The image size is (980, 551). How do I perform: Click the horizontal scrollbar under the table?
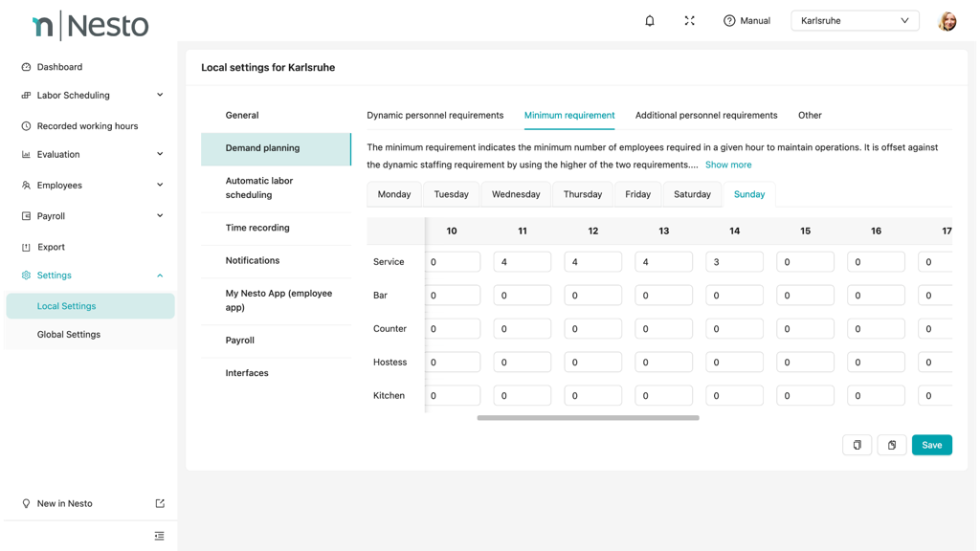click(588, 418)
